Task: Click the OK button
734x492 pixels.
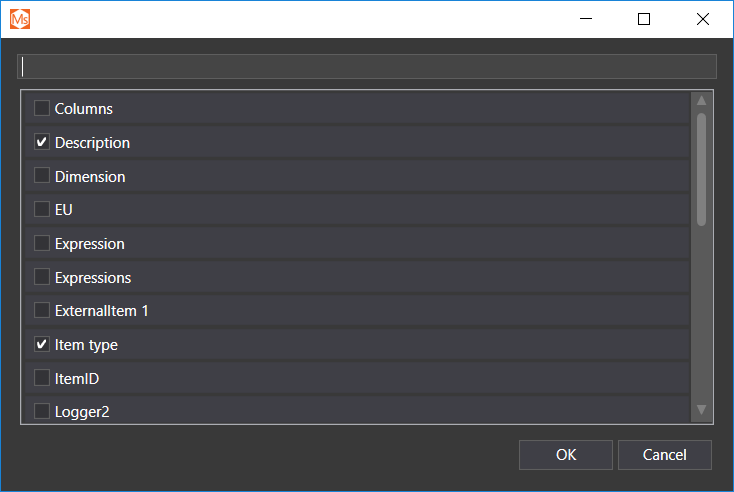Action: [x=566, y=455]
